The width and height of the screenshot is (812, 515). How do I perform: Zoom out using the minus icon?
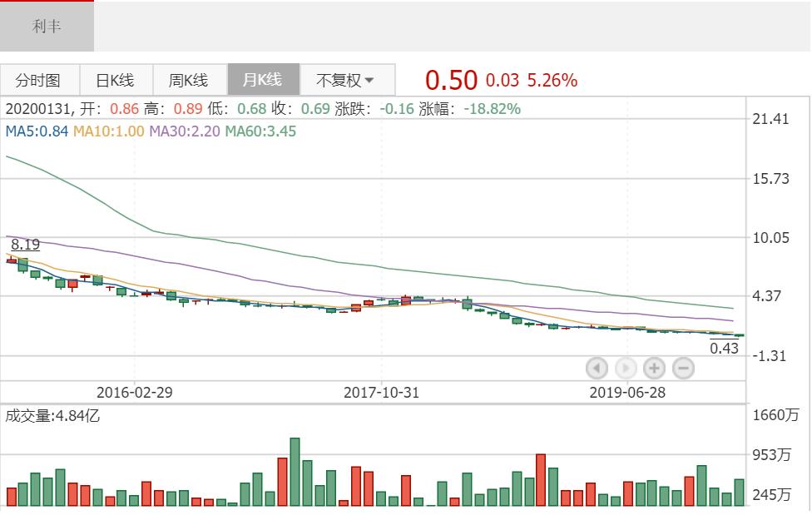point(682,368)
